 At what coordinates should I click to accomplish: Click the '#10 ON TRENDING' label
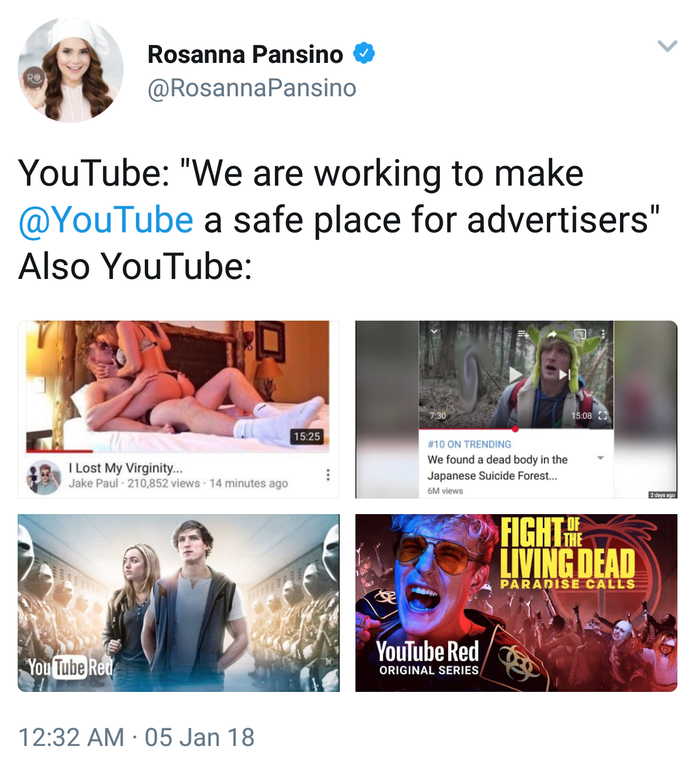[x=469, y=445]
